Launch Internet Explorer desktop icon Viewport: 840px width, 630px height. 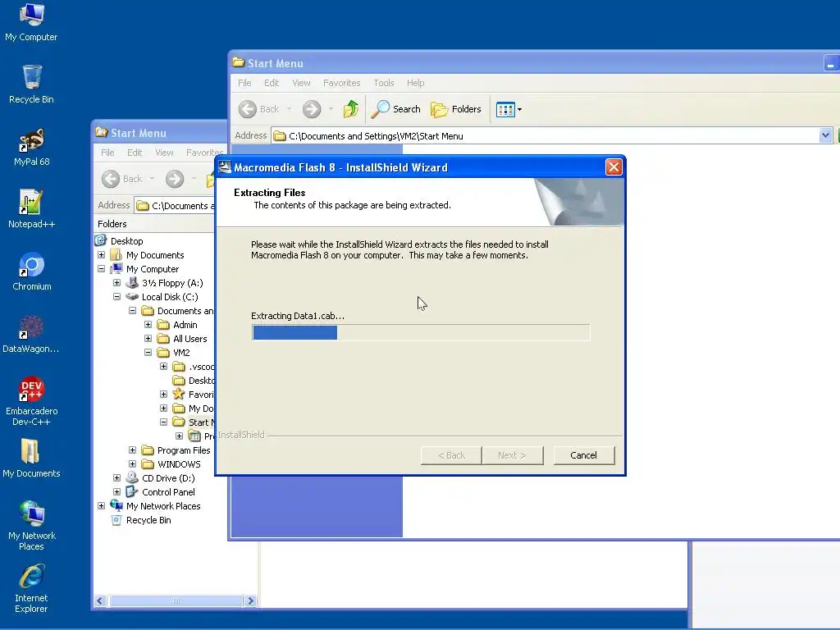coord(31,587)
